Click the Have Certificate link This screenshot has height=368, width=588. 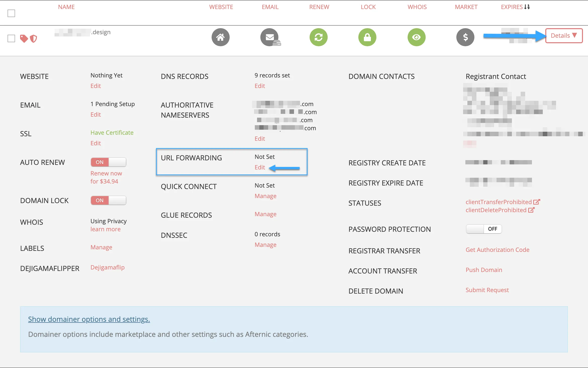[x=112, y=132]
